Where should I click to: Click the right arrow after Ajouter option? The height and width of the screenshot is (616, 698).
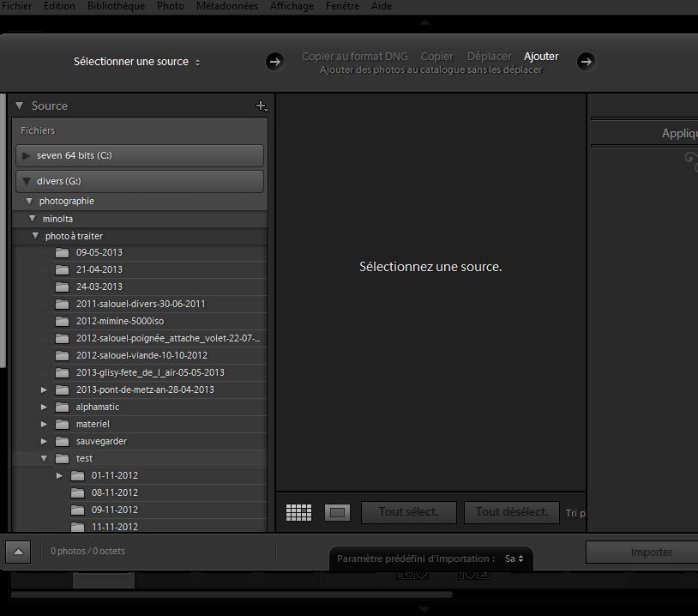tap(586, 62)
